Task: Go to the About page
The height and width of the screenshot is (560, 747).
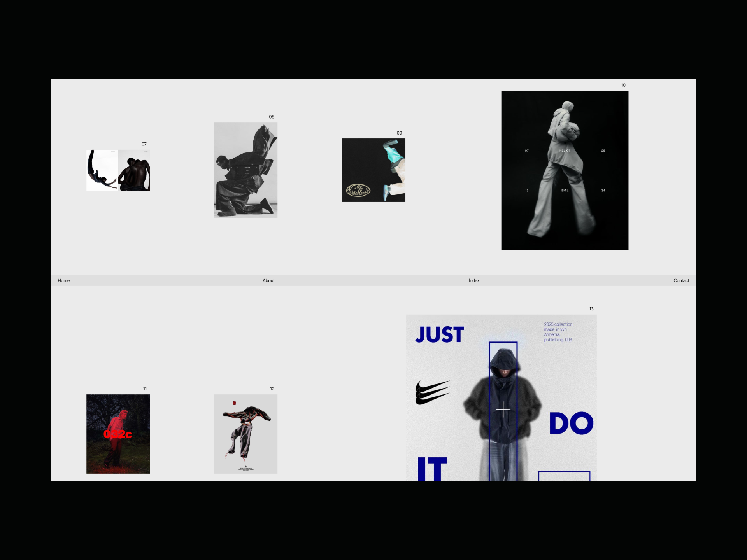Action: pyautogui.click(x=268, y=280)
